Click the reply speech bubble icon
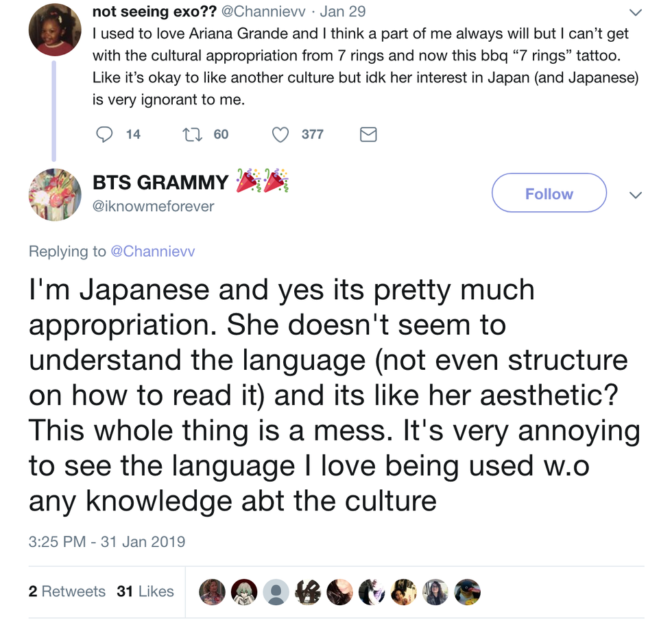Screen dimensions: 672x623 [x=104, y=134]
